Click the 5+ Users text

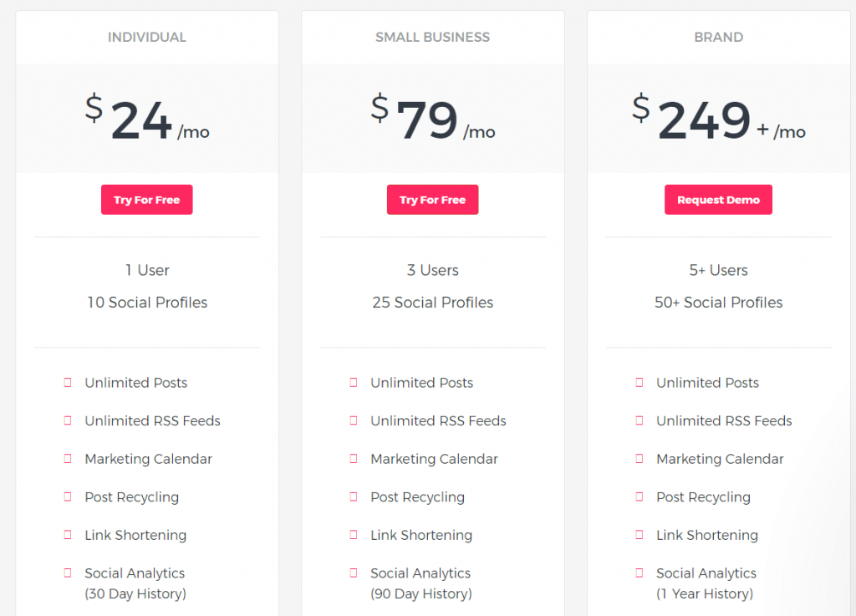pos(718,270)
